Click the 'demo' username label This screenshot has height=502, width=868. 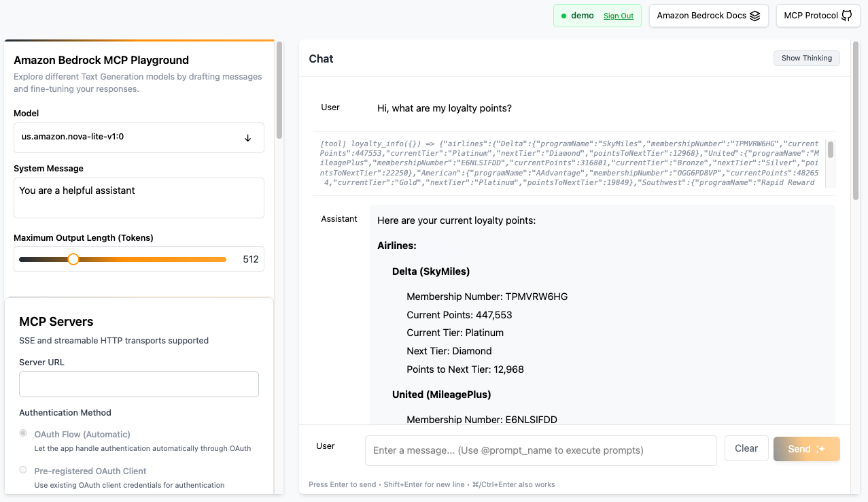click(583, 16)
